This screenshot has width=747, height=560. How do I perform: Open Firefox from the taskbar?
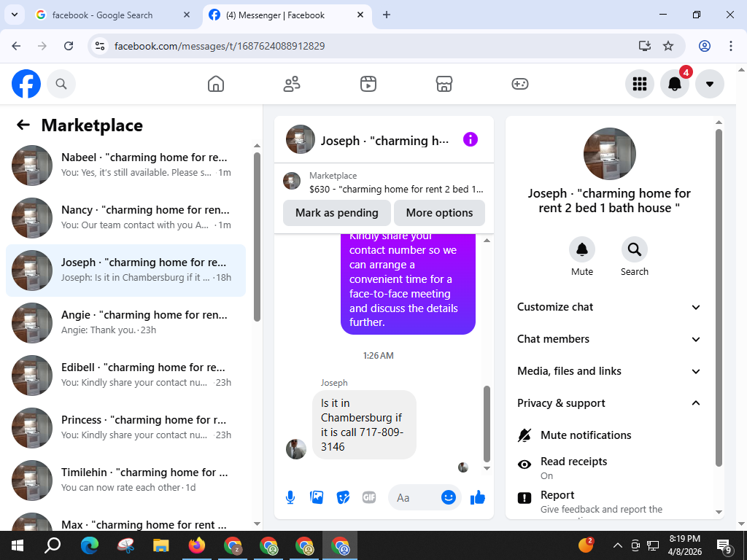(x=197, y=545)
